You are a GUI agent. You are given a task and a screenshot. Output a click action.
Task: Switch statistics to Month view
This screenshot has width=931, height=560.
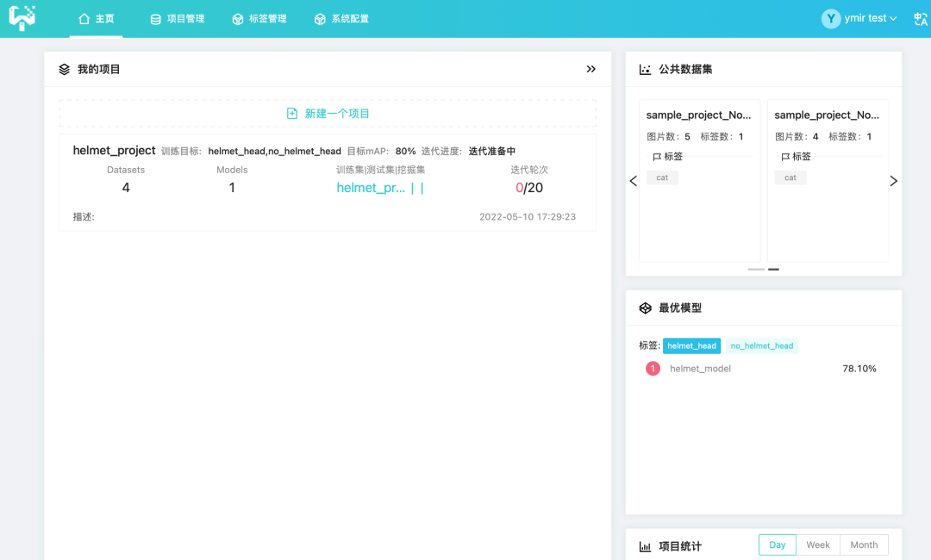pyautogui.click(x=864, y=544)
